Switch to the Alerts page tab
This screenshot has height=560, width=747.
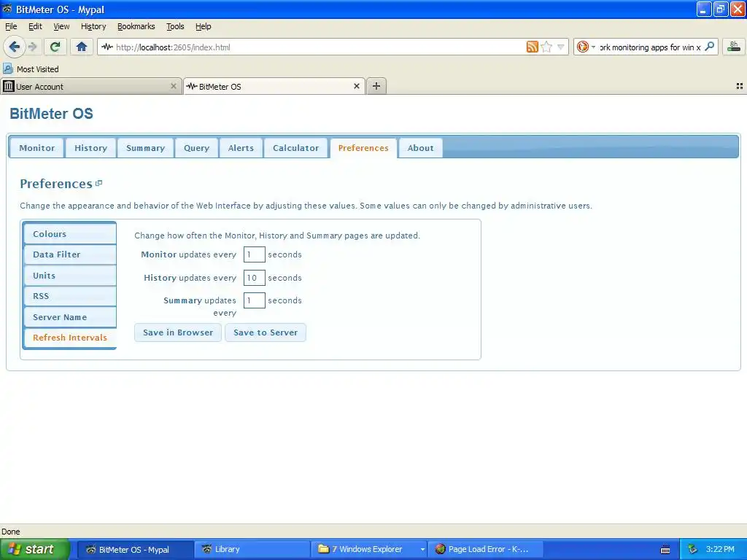[241, 148]
